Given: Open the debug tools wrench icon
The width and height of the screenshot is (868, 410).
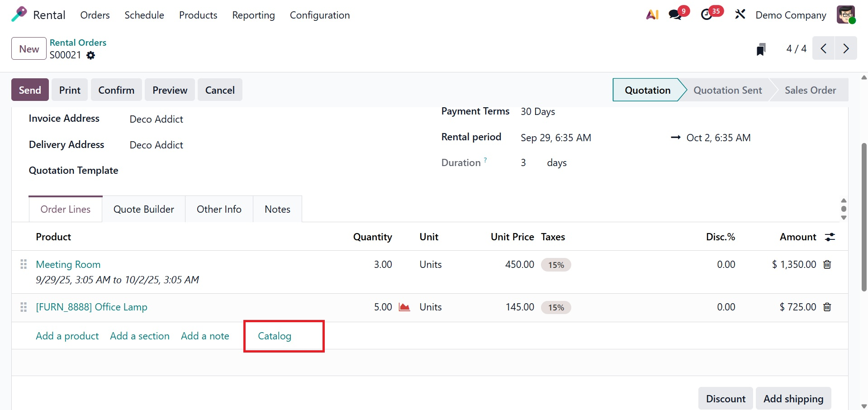Looking at the screenshot, I should click(740, 15).
